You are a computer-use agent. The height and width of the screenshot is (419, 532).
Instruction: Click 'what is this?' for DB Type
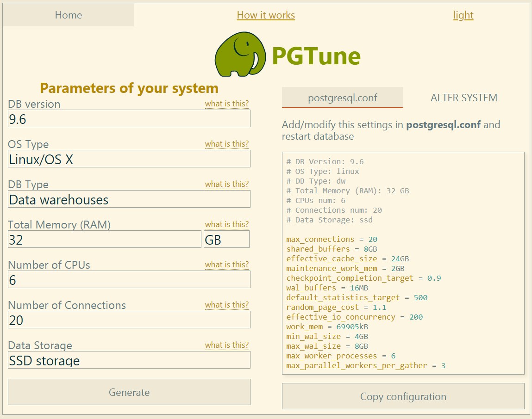pos(226,184)
